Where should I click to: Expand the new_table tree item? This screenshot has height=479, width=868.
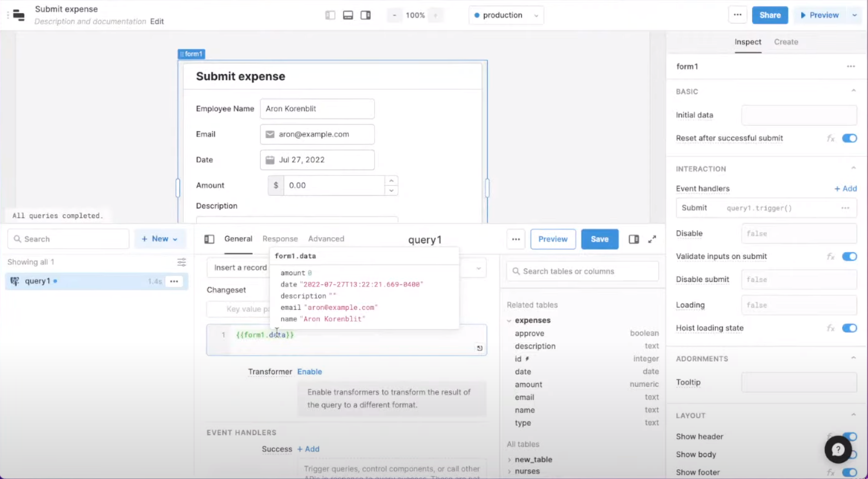click(509, 459)
